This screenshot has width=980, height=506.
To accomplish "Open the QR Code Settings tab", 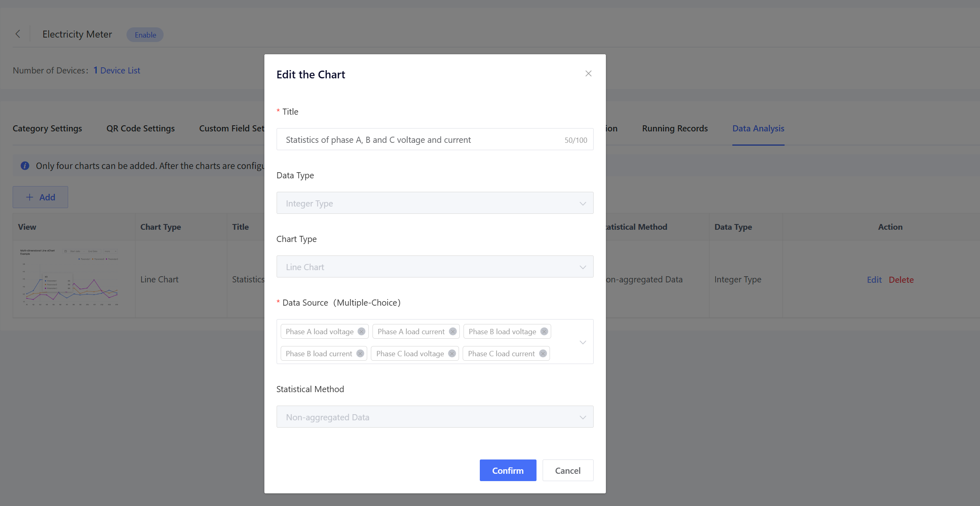I will 140,128.
